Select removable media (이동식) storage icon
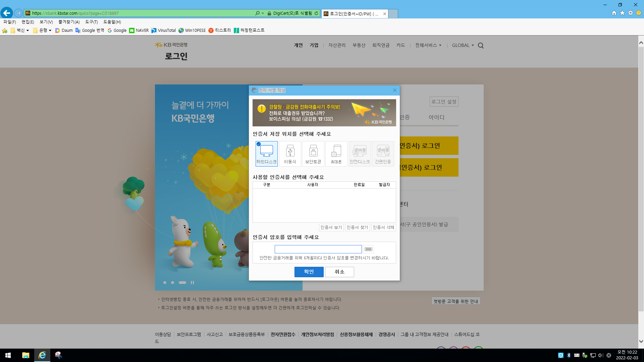This screenshot has width=644, height=362. (290, 154)
